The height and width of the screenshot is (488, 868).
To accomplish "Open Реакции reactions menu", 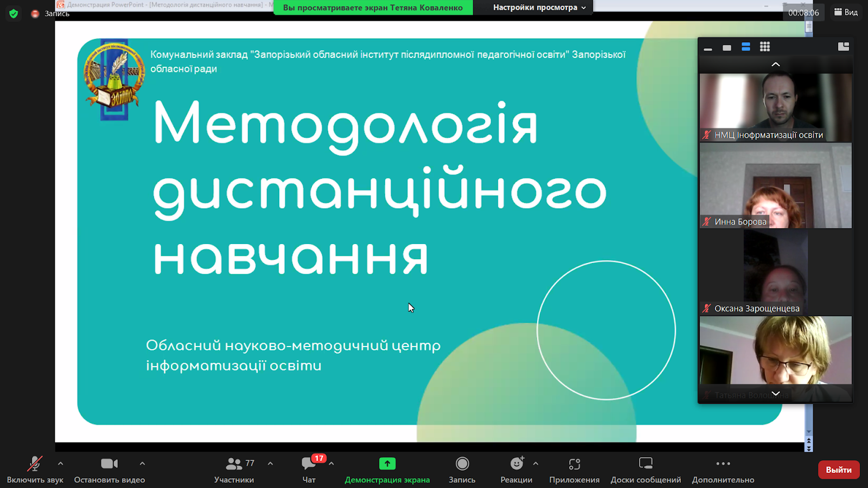I will 516,470.
